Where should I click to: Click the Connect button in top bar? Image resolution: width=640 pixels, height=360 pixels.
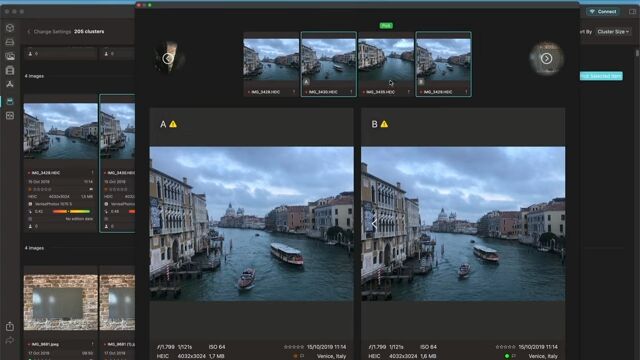[603, 11]
